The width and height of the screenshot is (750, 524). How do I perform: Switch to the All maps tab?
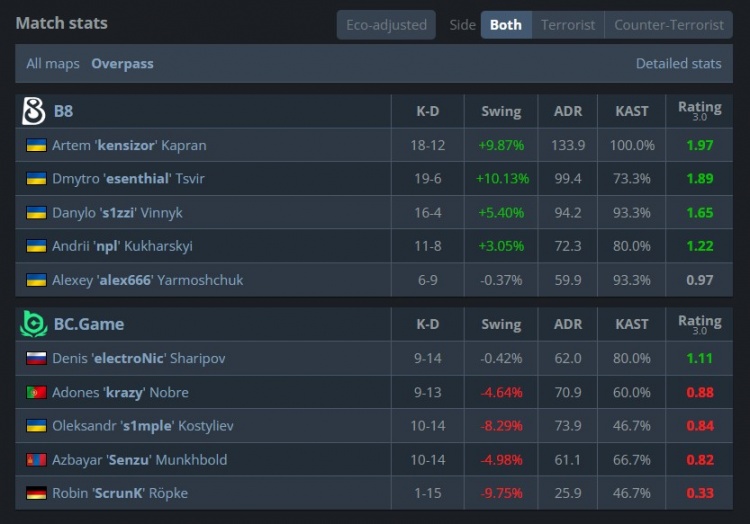pos(53,64)
